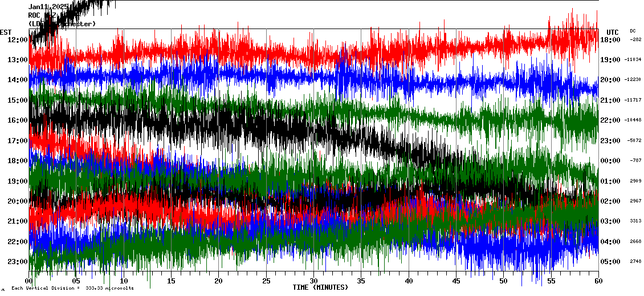Select the 45 minute x-axis tick label
Image resolution: width=644 pixels, height=296 pixels.
click(x=456, y=281)
